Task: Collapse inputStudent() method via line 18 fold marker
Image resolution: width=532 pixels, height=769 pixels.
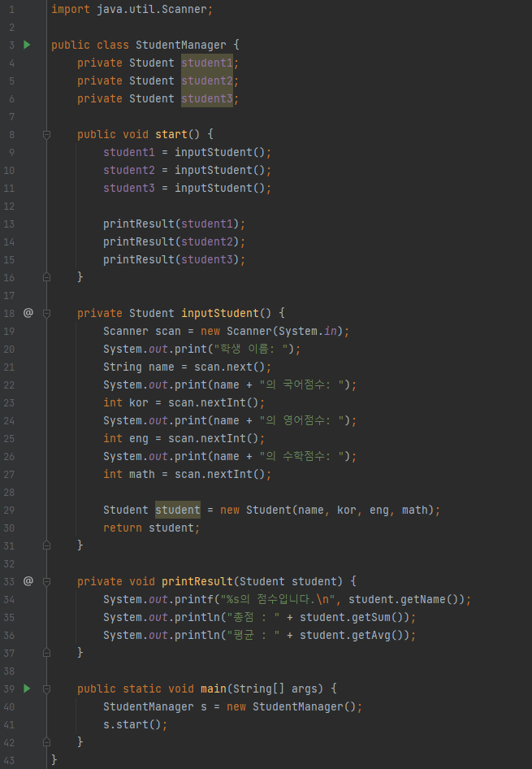Action: coord(46,313)
